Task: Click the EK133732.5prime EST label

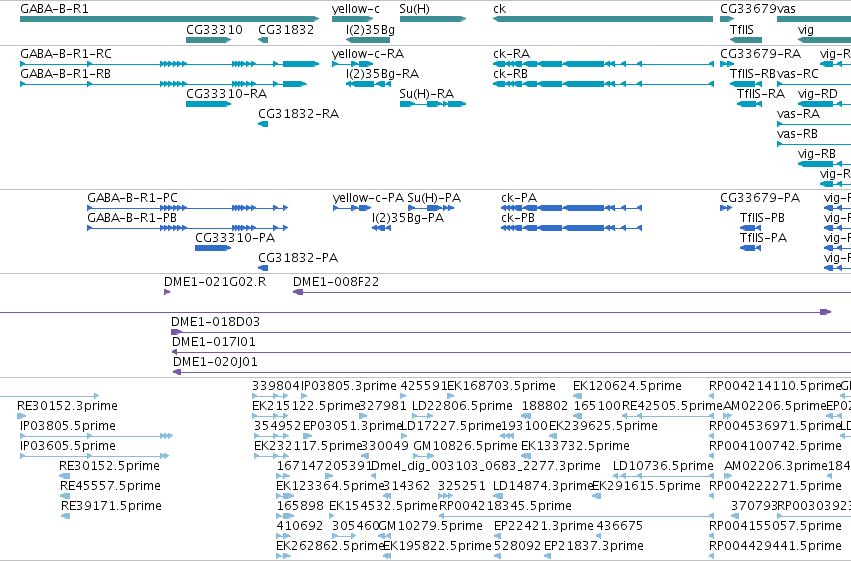Action: click(x=575, y=447)
